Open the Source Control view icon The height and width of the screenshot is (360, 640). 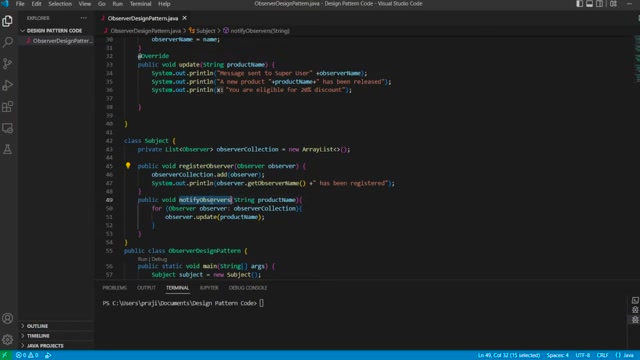[x=7, y=64]
